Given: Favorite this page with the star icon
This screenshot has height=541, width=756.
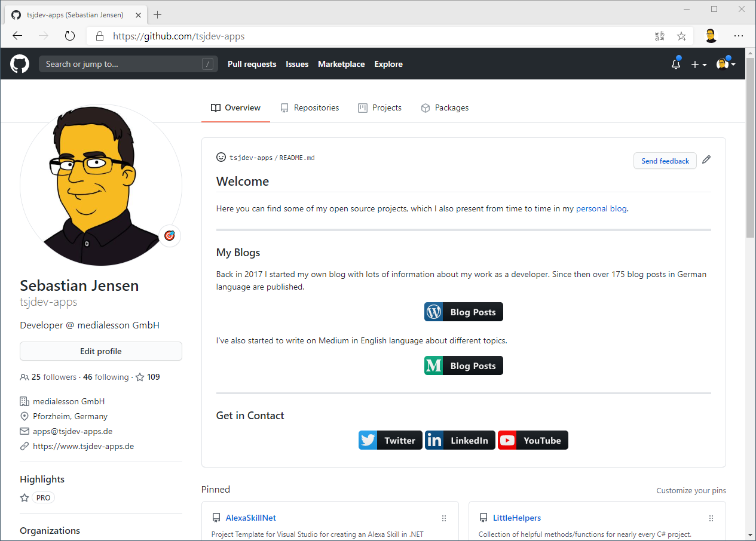Looking at the screenshot, I should click(681, 36).
